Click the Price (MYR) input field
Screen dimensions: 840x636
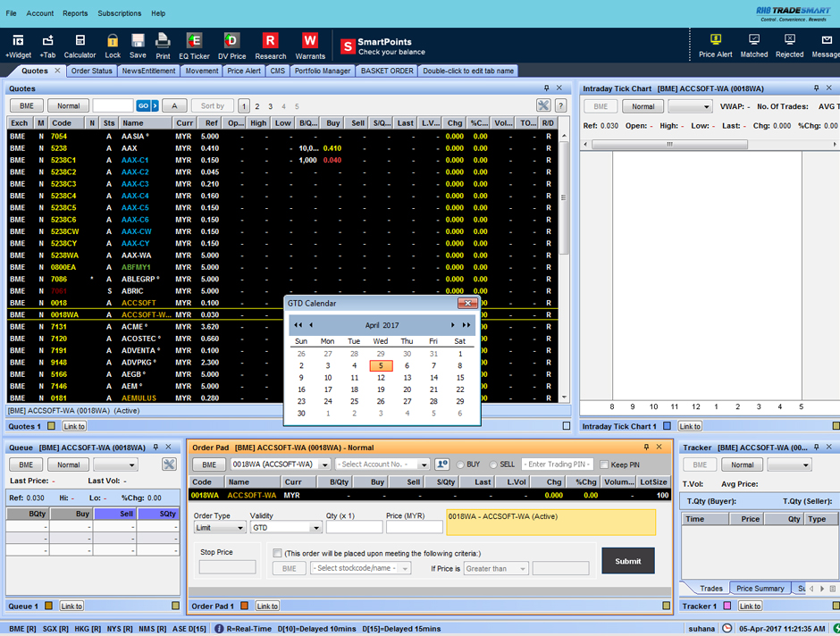[x=414, y=528]
